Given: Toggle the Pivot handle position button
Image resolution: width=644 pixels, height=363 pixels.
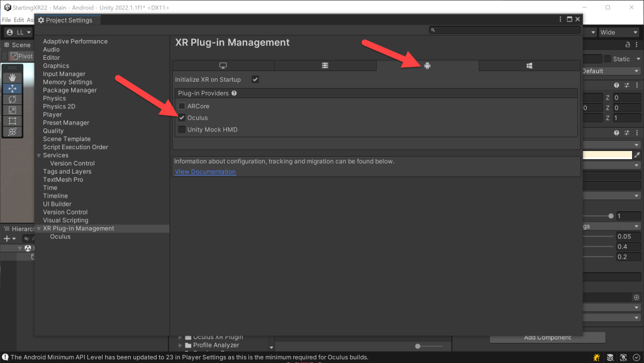Looking at the screenshot, I should click(21, 56).
